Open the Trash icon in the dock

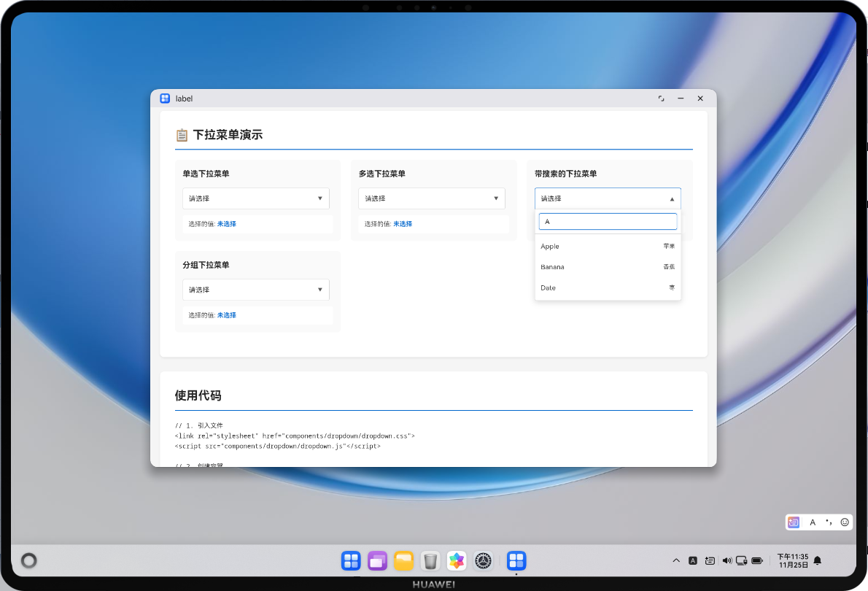pyautogui.click(x=430, y=560)
